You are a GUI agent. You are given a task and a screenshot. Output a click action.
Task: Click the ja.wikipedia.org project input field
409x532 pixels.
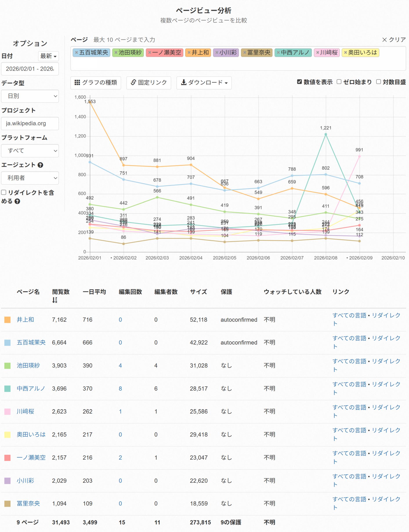(x=30, y=123)
